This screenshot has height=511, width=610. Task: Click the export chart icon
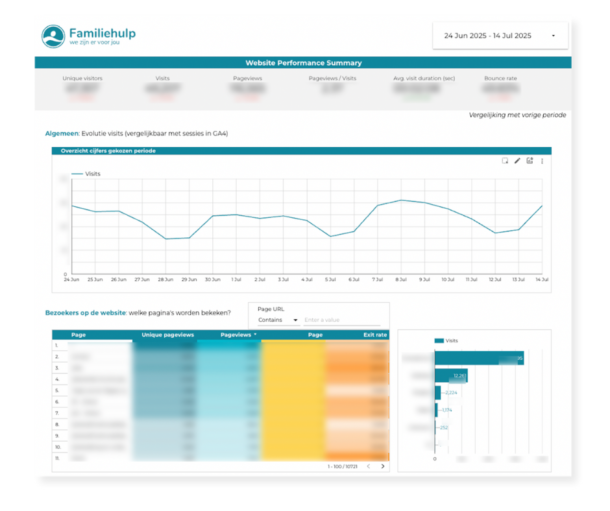coord(529,160)
